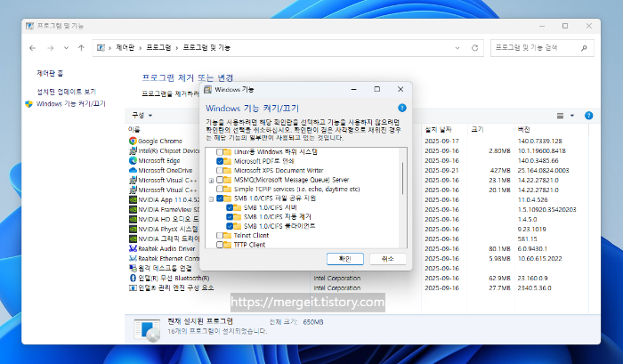Open the view options dropdown arrow

[x=572, y=116]
